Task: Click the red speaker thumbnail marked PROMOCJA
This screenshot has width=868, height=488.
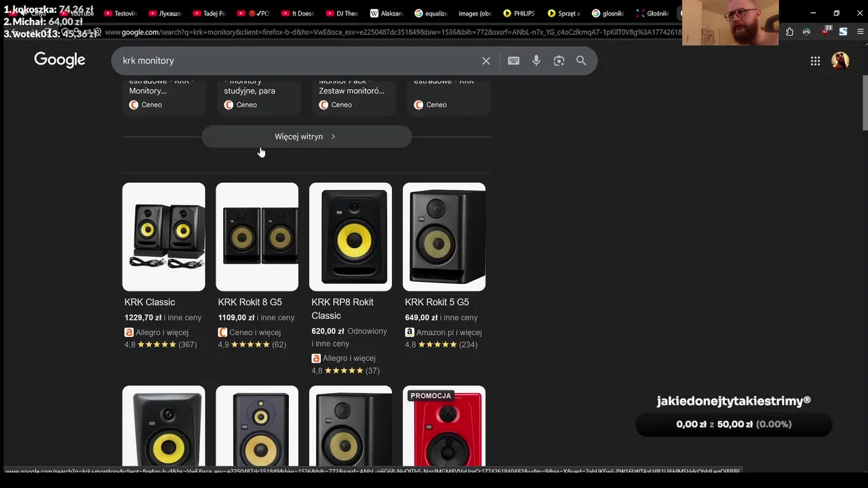Action: (x=444, y=426)
